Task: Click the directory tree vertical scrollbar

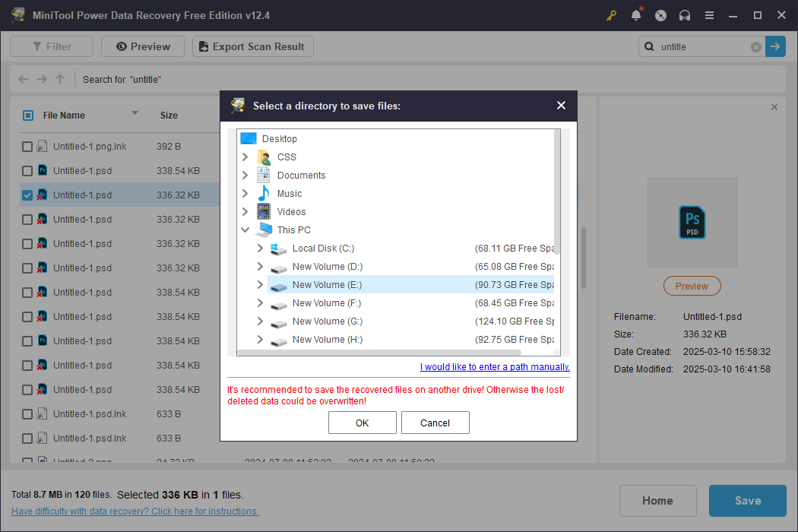Action: 557,192
